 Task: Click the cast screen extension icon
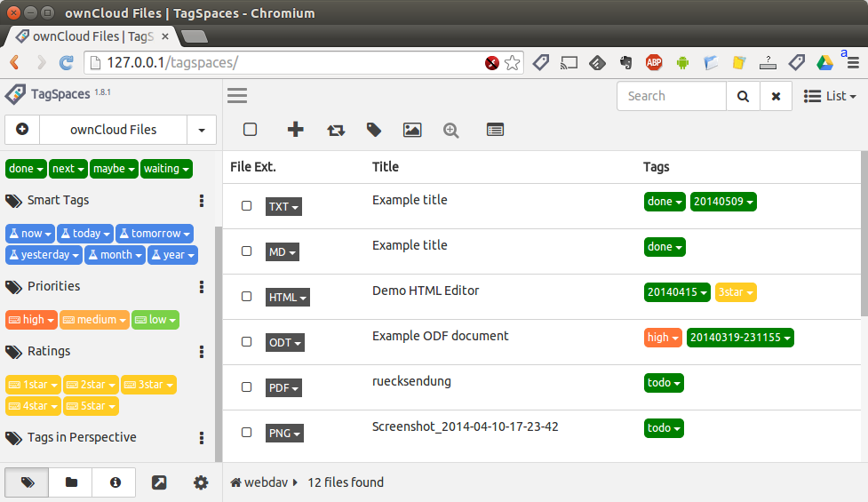point(569,62)
